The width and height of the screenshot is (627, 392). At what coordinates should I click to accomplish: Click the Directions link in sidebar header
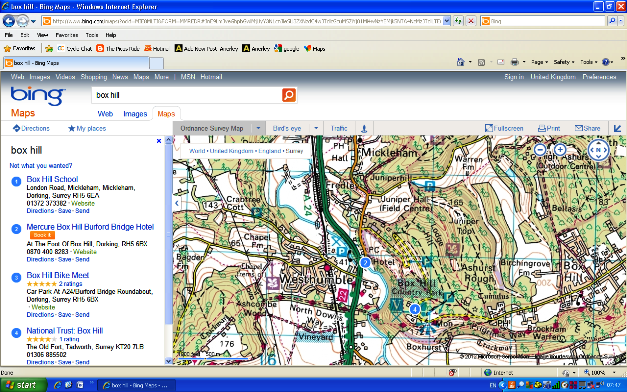[31, 128]
